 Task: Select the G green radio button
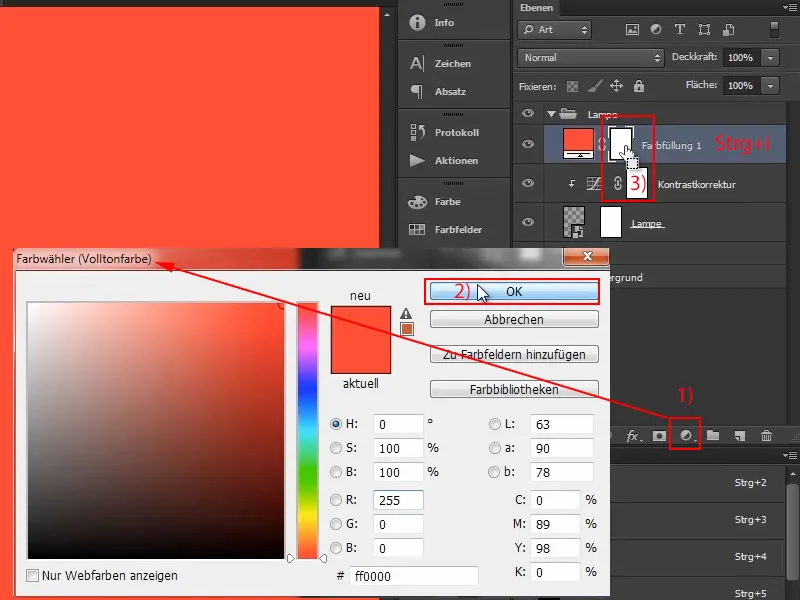point(336,524)
